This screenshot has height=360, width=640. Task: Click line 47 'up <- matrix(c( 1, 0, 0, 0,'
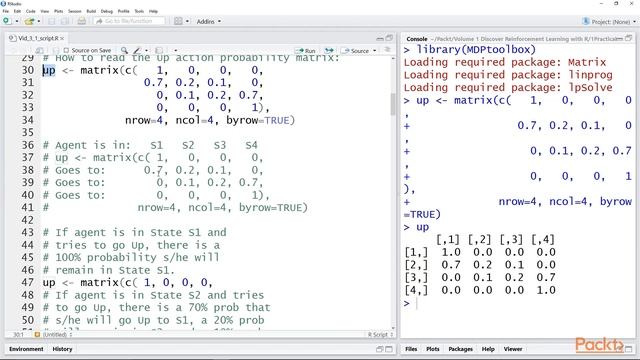[x=127, y=282]
